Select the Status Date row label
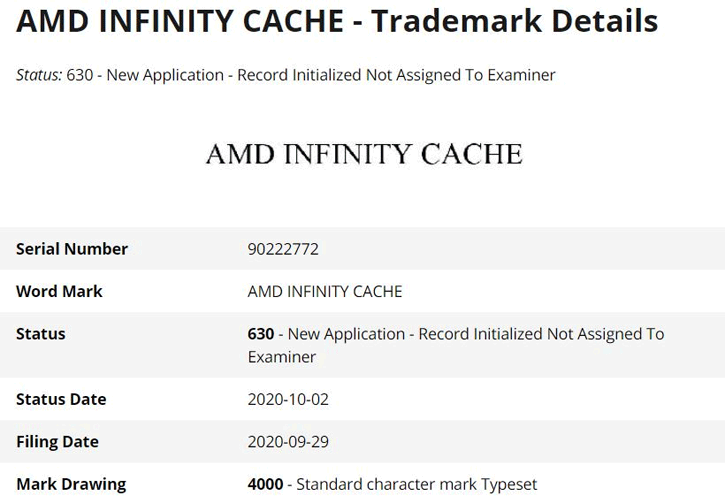The width and height of the screenshot is (725, 503). click(x=61, y=399)
